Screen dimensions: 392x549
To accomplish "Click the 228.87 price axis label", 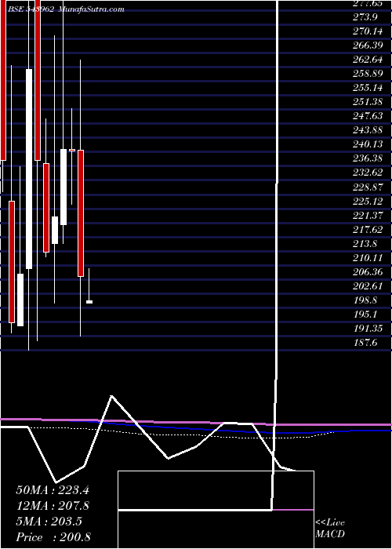I will coord(368,187).
